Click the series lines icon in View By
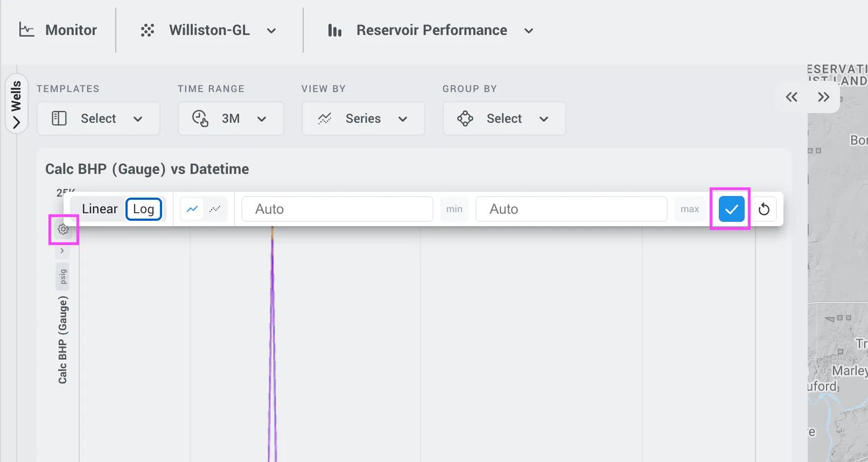This screenshot has height=462, width=868. click(325, 118)
